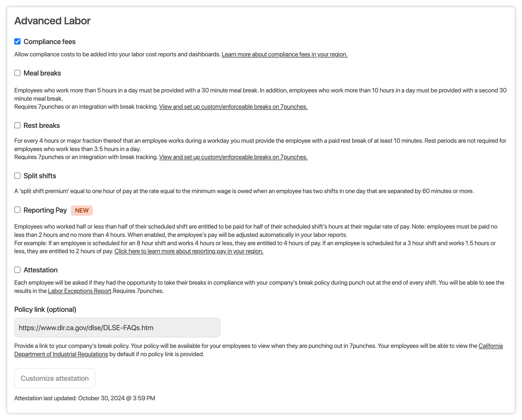Image resolution: width=522 pixels, height=420 pixels.
Task: Click the 'Split shifts' label text
Action: pos(40,176)
